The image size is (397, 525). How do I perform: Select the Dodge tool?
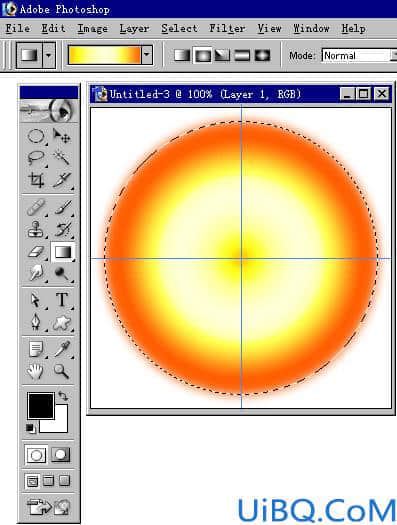click(62, 273)
